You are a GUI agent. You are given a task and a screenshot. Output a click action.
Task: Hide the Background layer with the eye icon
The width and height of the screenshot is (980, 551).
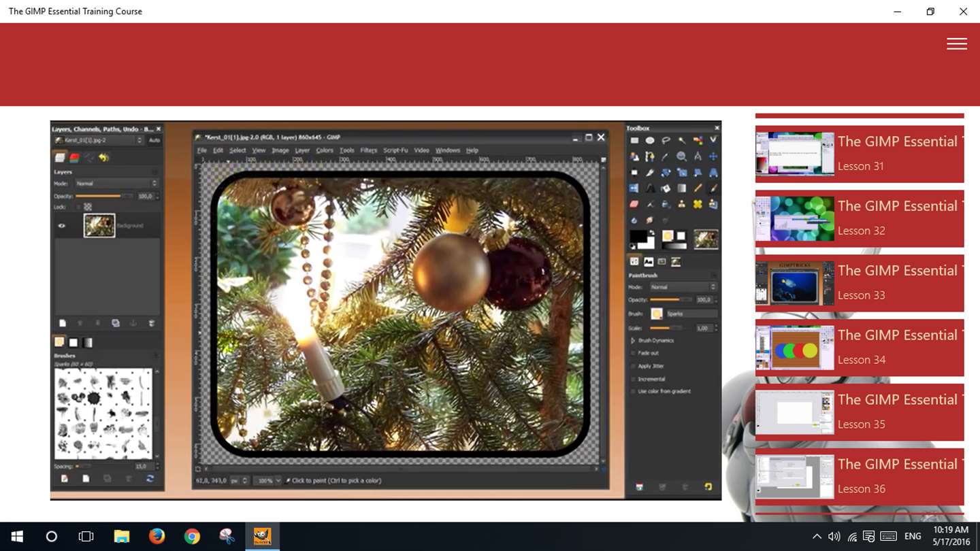pyautogui.click(x=62, y=226)
